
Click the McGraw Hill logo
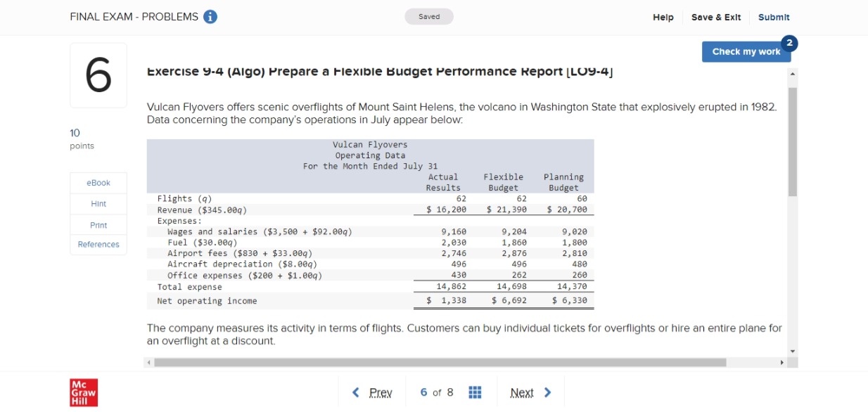pos(84,392)
